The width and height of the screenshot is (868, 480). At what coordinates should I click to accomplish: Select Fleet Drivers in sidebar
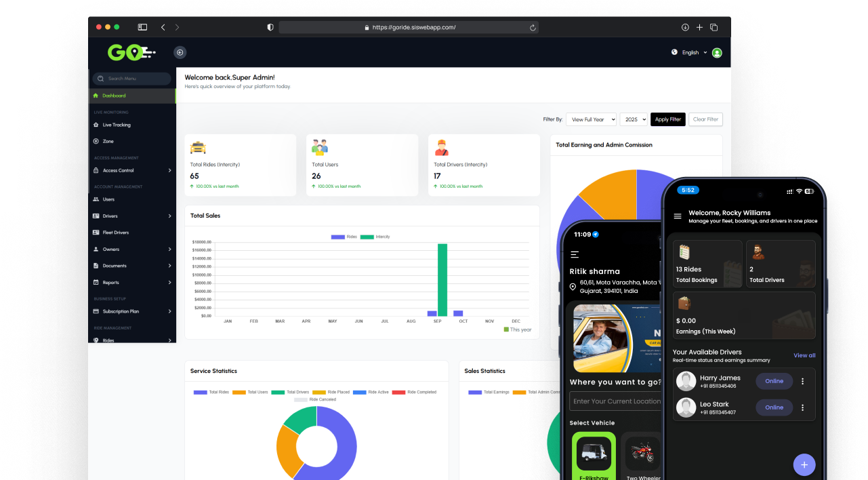[x=115, y=233]
